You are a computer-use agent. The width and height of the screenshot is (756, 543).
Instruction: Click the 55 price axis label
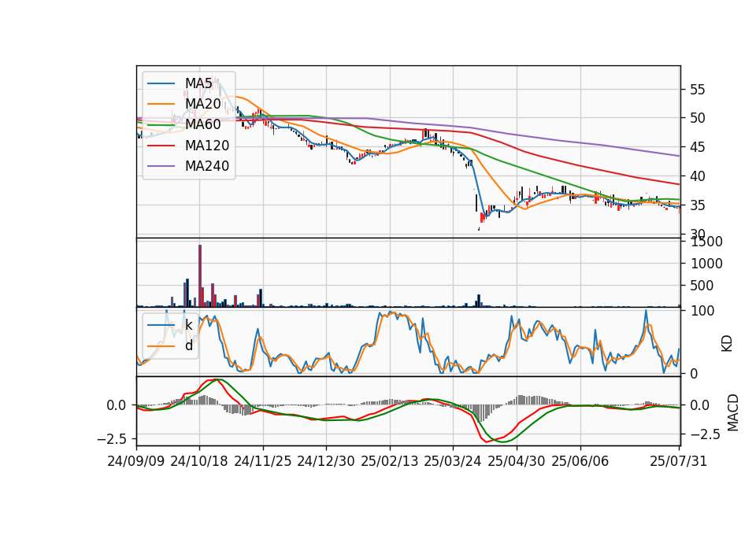coord(697,90)
